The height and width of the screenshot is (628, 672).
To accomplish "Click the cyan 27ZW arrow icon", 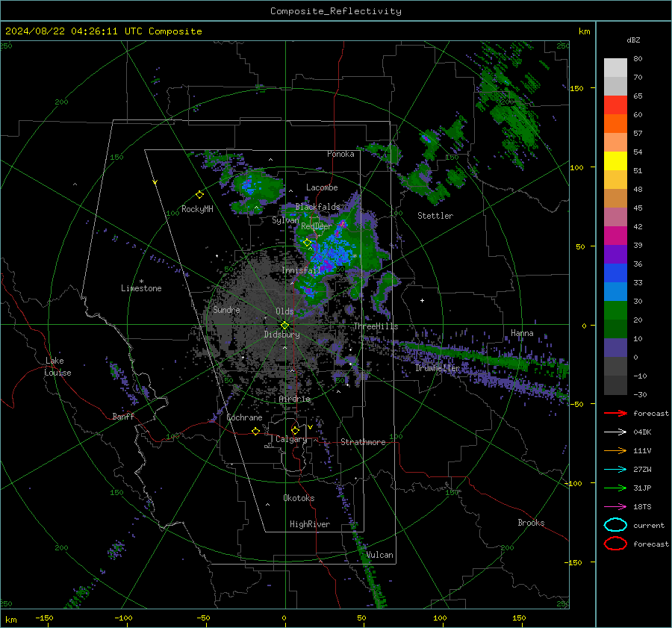I will point(615,470).
